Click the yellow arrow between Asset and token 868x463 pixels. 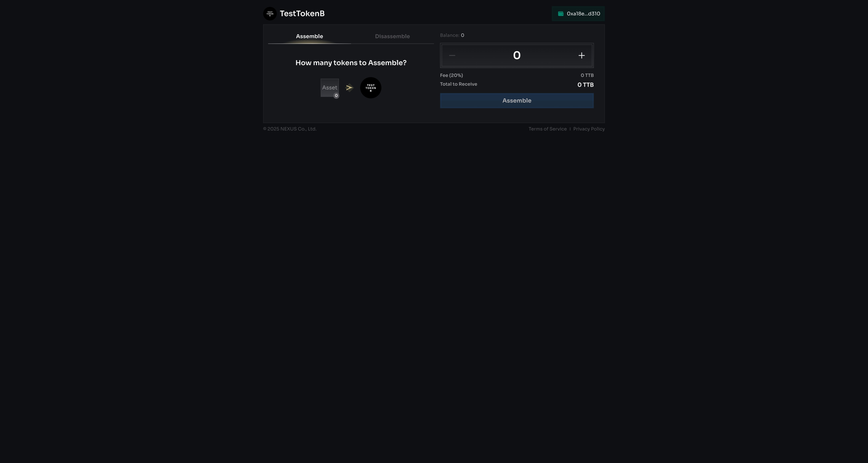[350, 88]
